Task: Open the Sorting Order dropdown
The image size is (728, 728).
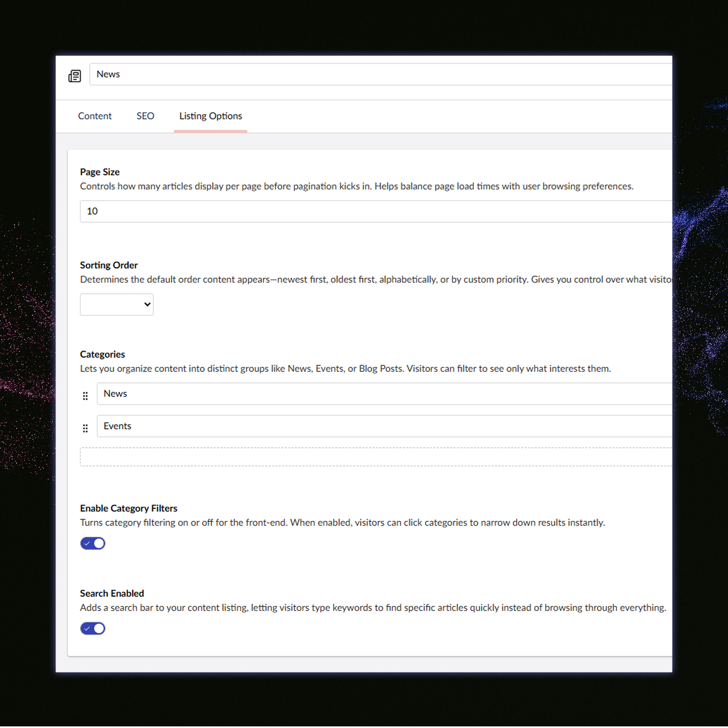Action: 117,305
